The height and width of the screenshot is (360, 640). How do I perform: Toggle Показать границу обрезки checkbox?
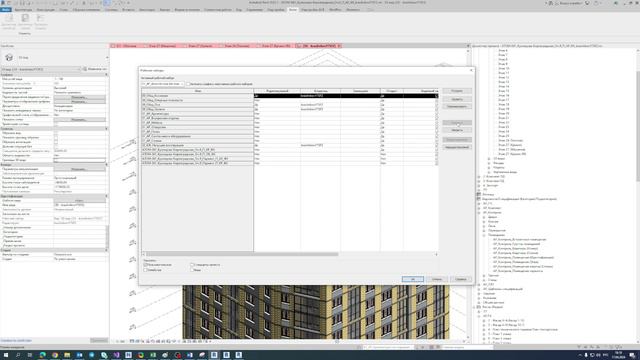point(56,138)
